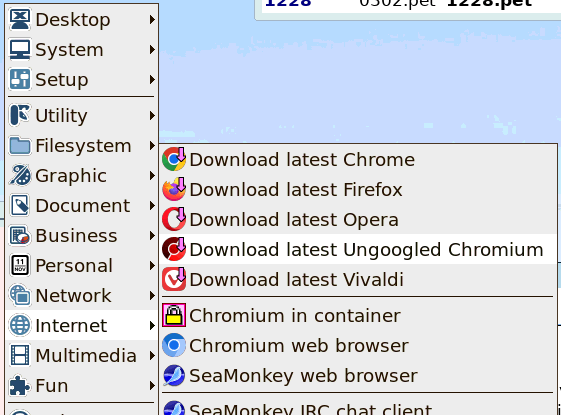Image resolution: width=561 pixels, height=415 pixels.
Task: Click the Opera download icon
Action: (x=174, y=219)
